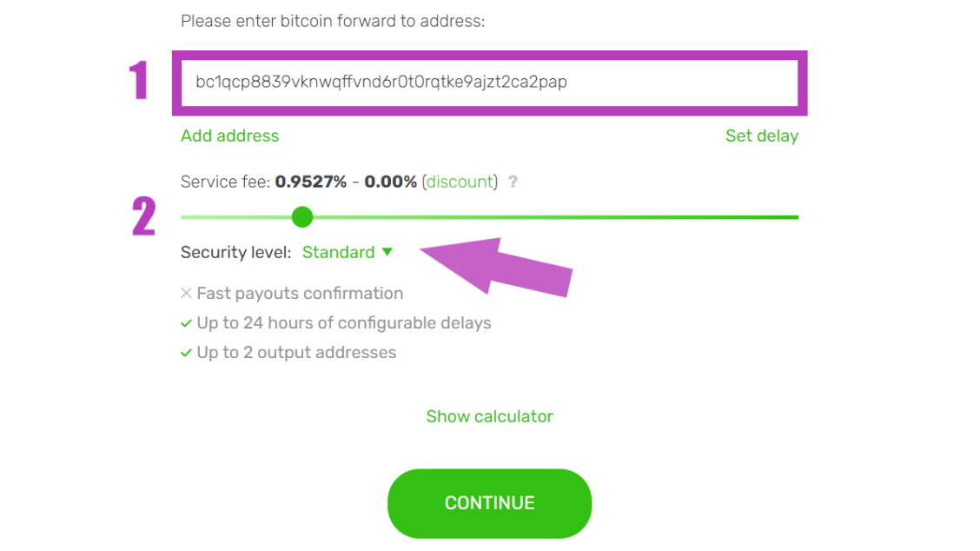Click the purple number 1 marker

pyautogui.click(x=139, y=82)
